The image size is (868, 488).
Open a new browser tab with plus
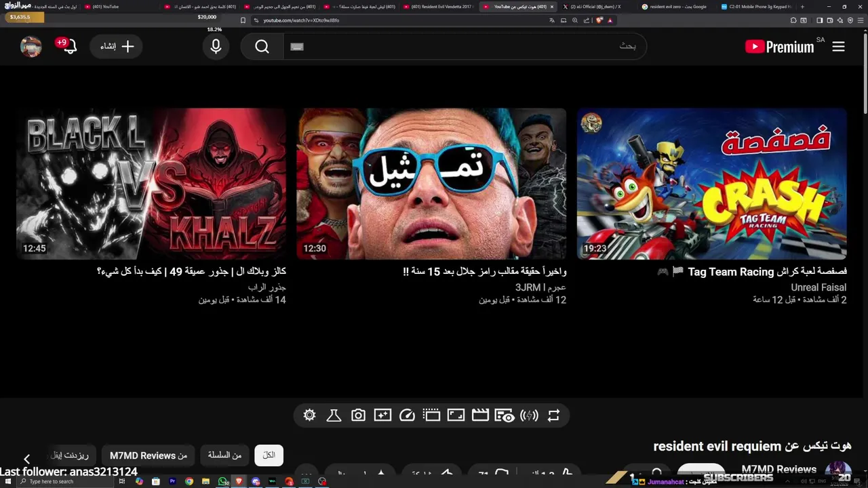tap(802, 7)
